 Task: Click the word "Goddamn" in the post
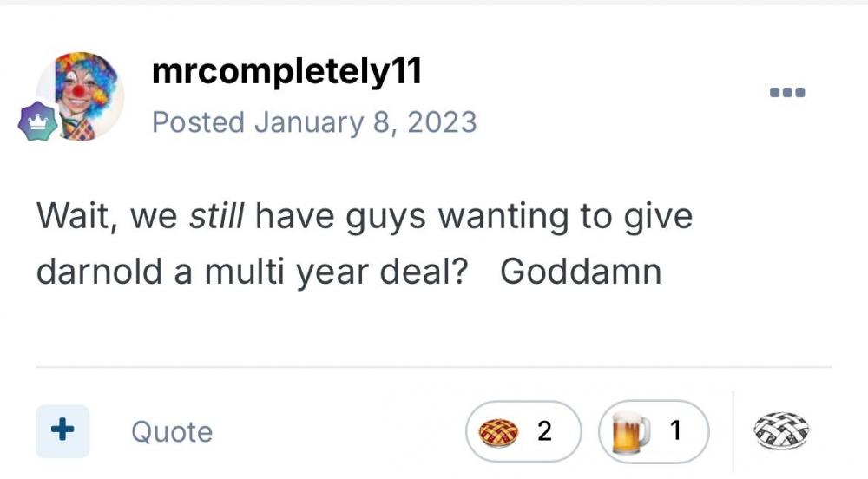coord(581,272)
